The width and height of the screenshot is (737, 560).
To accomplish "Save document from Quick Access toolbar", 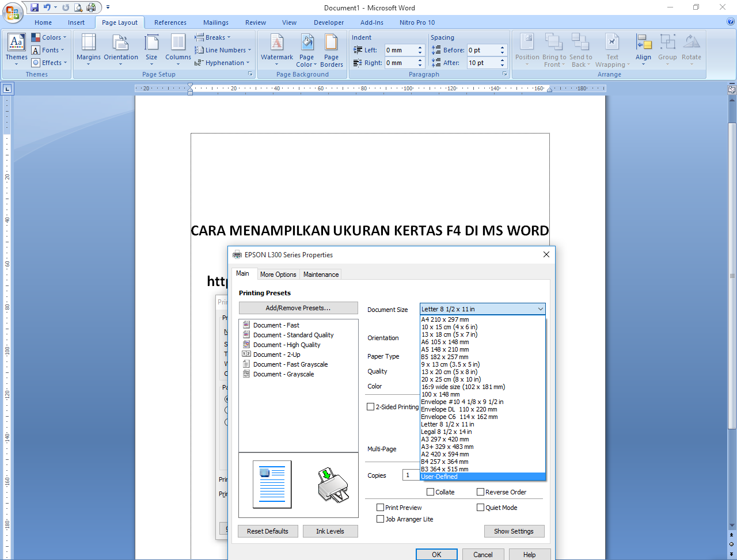I will coord(35,7).
